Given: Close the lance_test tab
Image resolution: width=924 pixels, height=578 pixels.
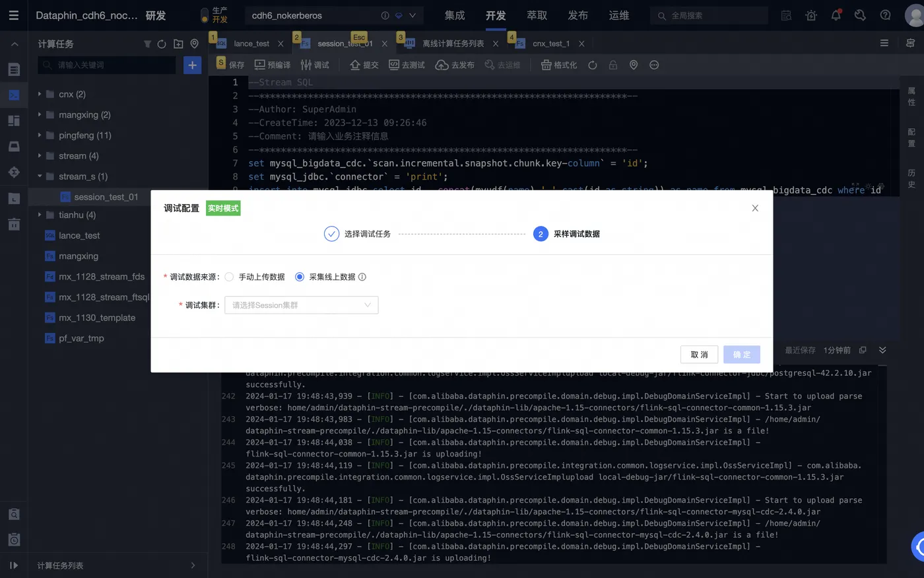Looking at the screenshot, I should [x=280, y=44].
